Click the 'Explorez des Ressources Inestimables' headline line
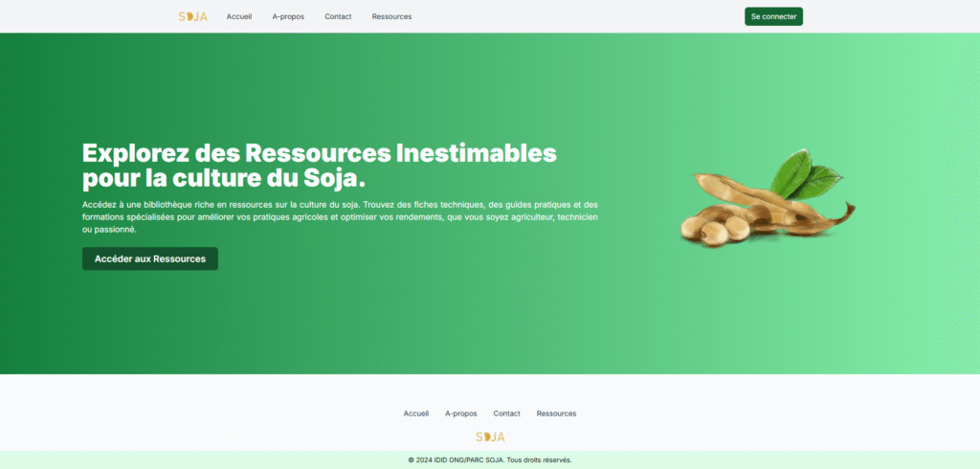Viewport: 980px width, 469px height. pos(320,153)
